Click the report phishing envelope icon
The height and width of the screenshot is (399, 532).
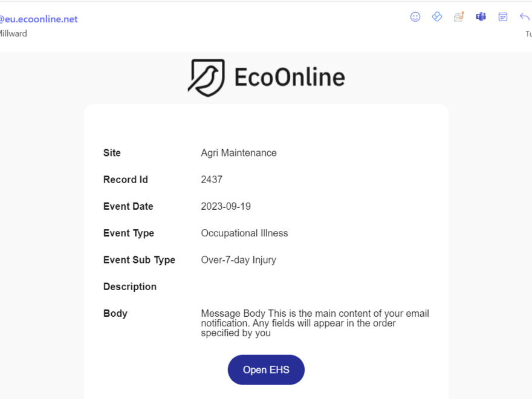tap(459, 17)
